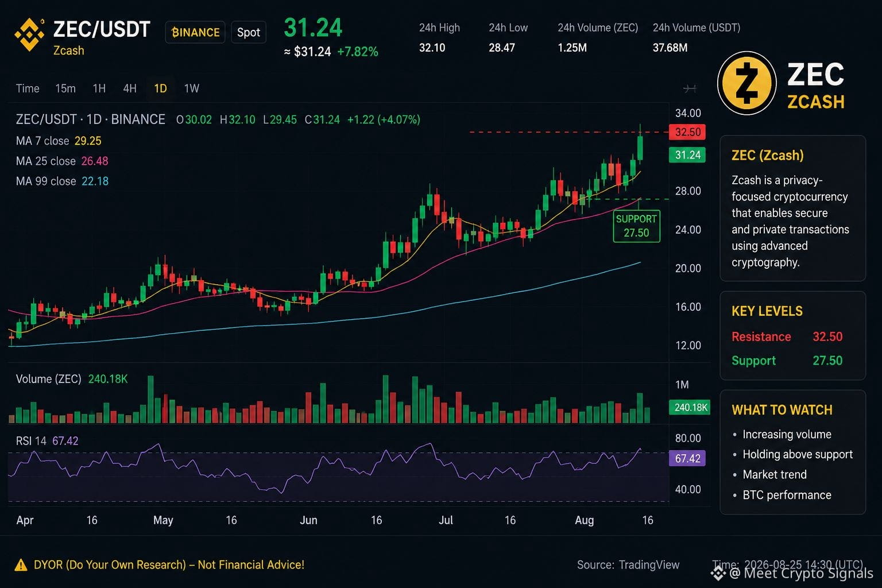Click the 24h Volume (ZEC) value 1.25M

[x=572, y=48]
